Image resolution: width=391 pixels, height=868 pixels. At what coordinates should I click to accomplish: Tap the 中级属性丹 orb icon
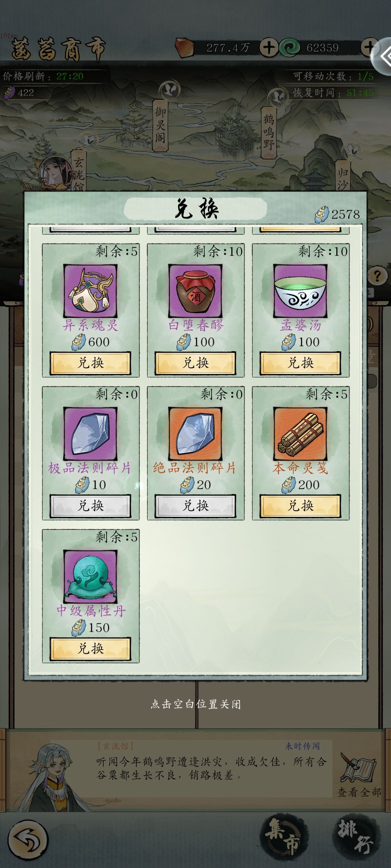pyautogui.click(x=91, y=576)
